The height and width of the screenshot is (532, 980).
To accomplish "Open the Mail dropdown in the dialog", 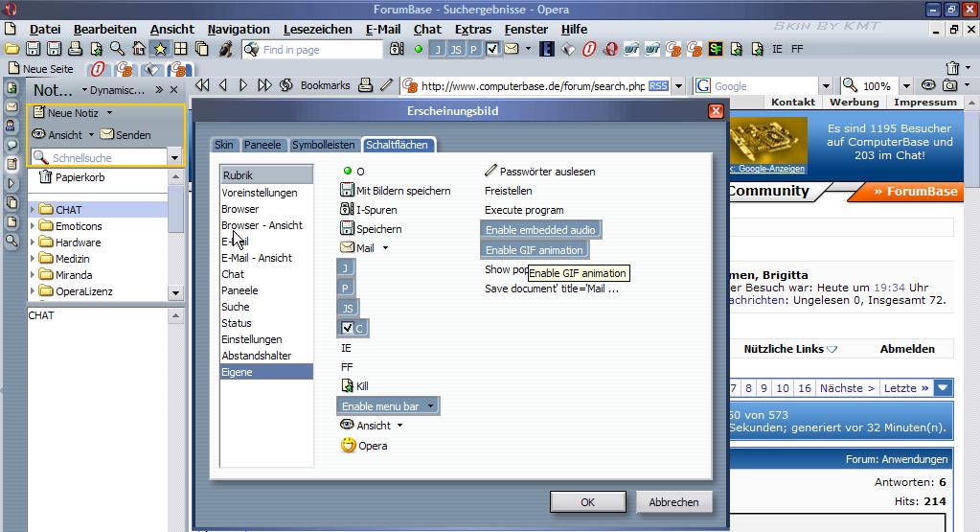I will pyautogui.click(x=386, y=248).
